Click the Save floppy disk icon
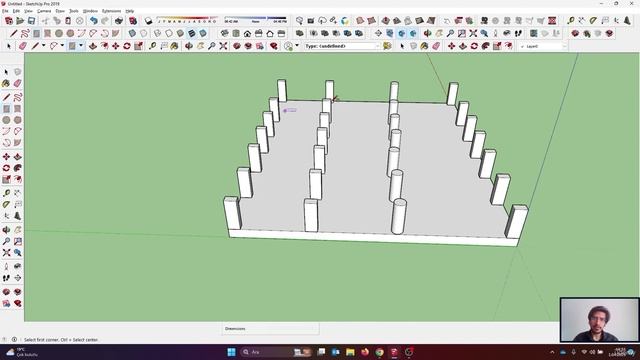Viewport: 640px width, 360px height. pos(31,21)
